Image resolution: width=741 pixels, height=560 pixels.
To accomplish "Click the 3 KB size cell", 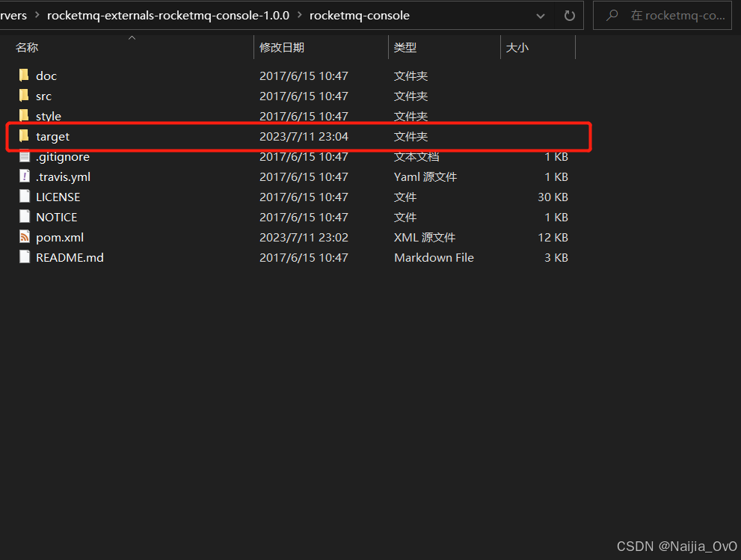I will coord(556,257).
